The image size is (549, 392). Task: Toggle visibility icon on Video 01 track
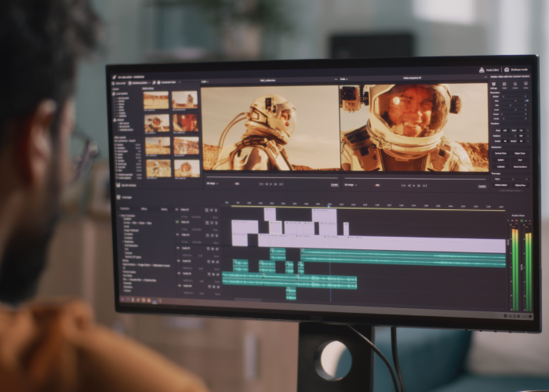pyautogui.click(x=216, y=235)
